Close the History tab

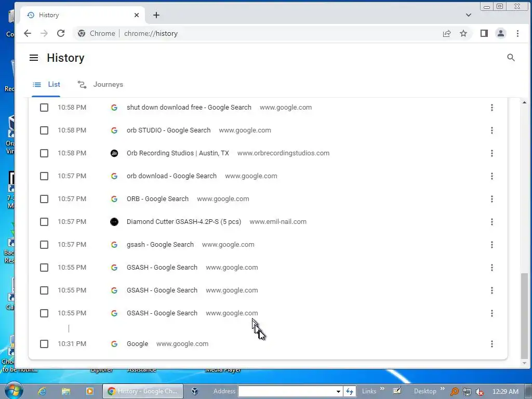[x=137, y=15]
